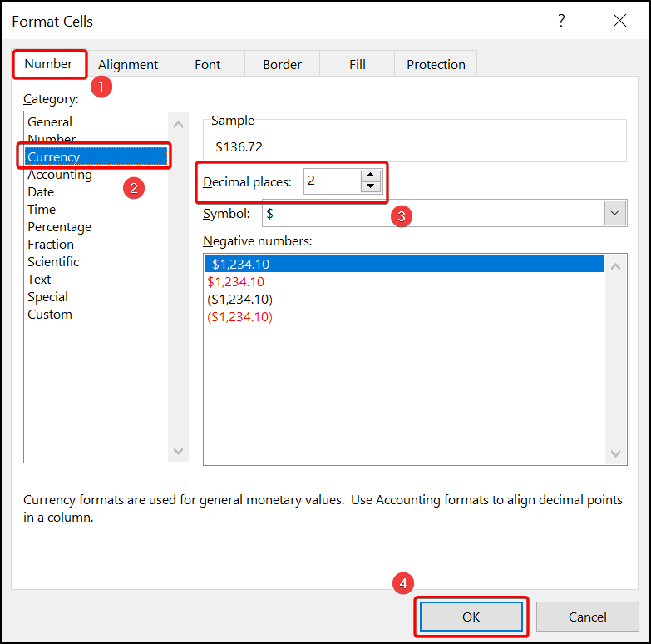Pick the Custom category
Image resolution: width=651 pixels, height=644 pixels.
[50, 315]
